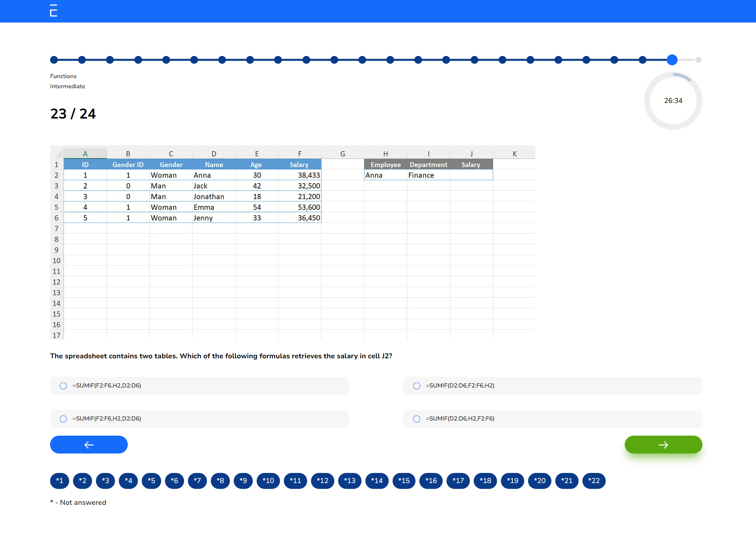This screenshot has width=756, height=560.
Task: Select the answer =SUMIF(D2:D6,F2:F6,H2)
Action: pyautogui.click(x=417, y=386)
